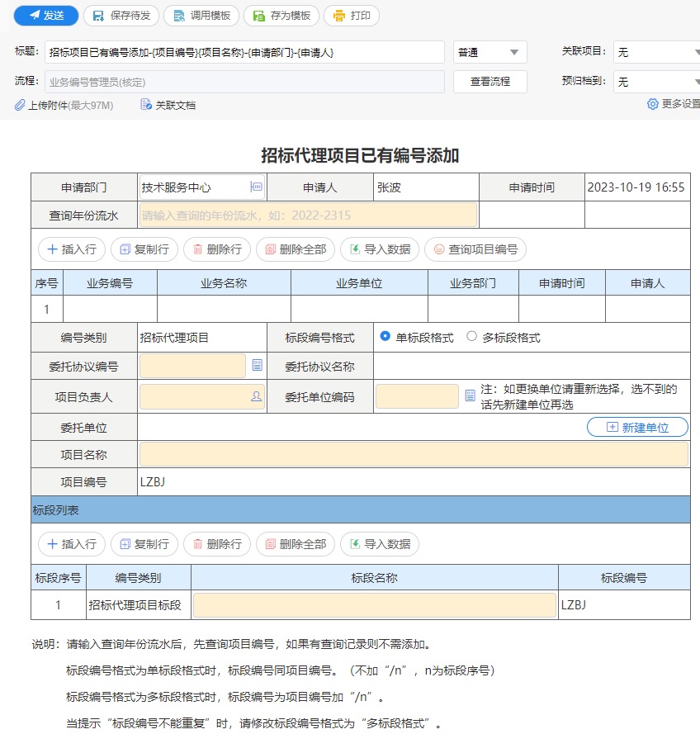This screenshot has width=700, height=734.
Task: Click the 业务编号 column header
Action: coord(110,282)
